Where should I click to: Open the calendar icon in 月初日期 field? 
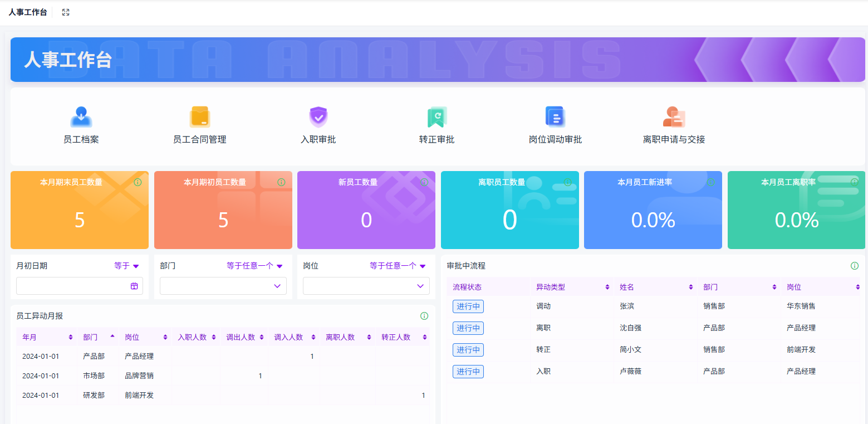(134, 285)
